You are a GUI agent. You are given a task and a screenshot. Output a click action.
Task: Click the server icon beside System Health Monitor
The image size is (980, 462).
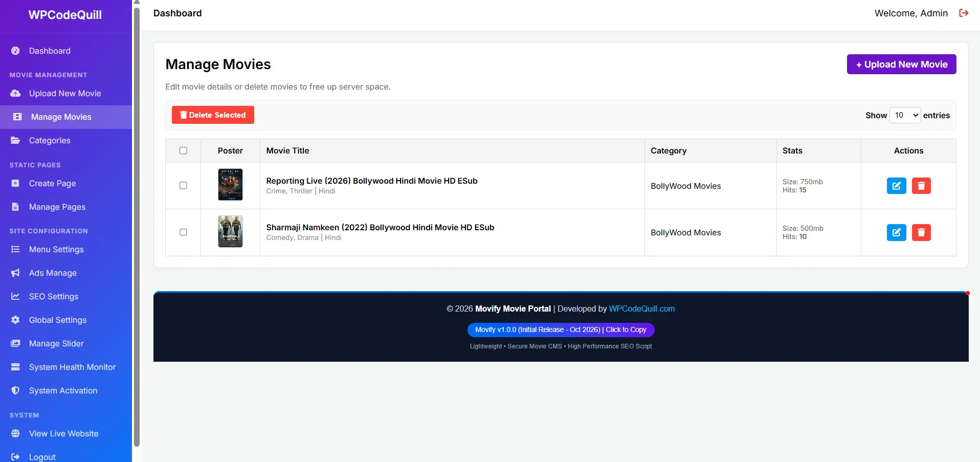15,367
